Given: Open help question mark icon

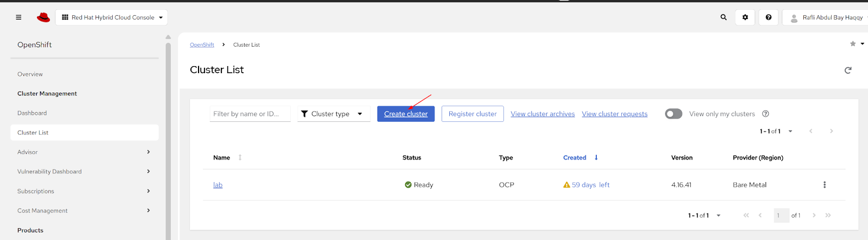Looking at the screenshot, I should (769, 17).
